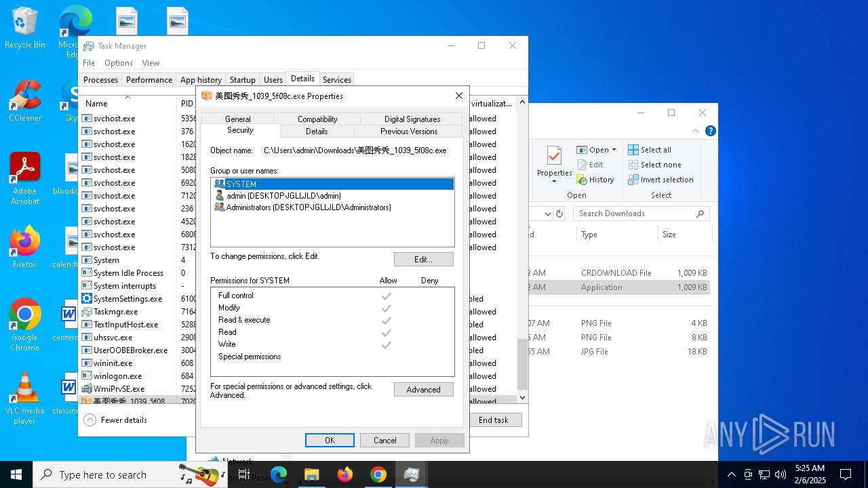Click the Windows Start button
The image size is (868, 488).
pyautogui.click(x=16, y=474)
